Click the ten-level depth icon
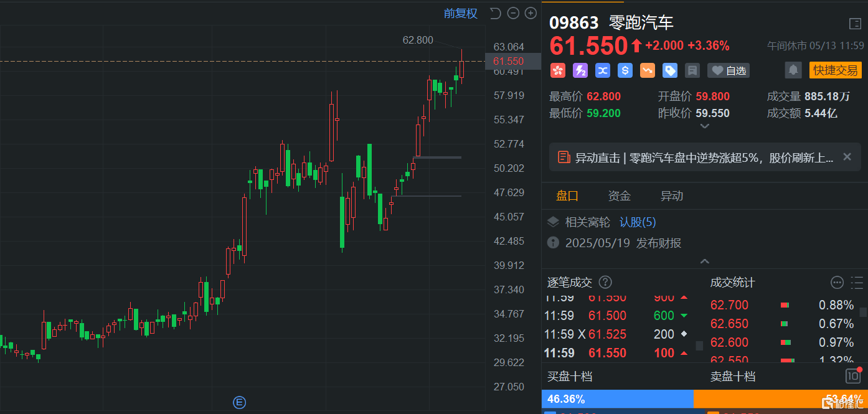The height and width of the screenshot is (414, 868). (x=853, y=375)
